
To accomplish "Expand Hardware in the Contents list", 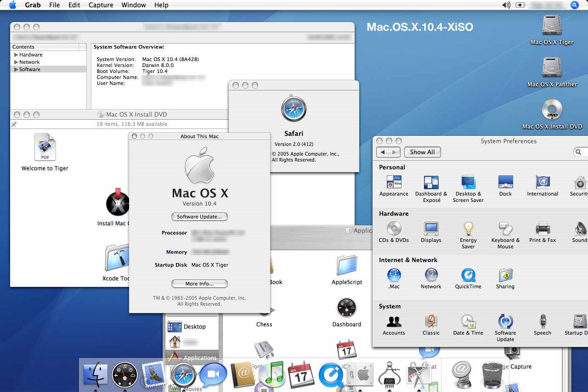I will click(17, 55).
